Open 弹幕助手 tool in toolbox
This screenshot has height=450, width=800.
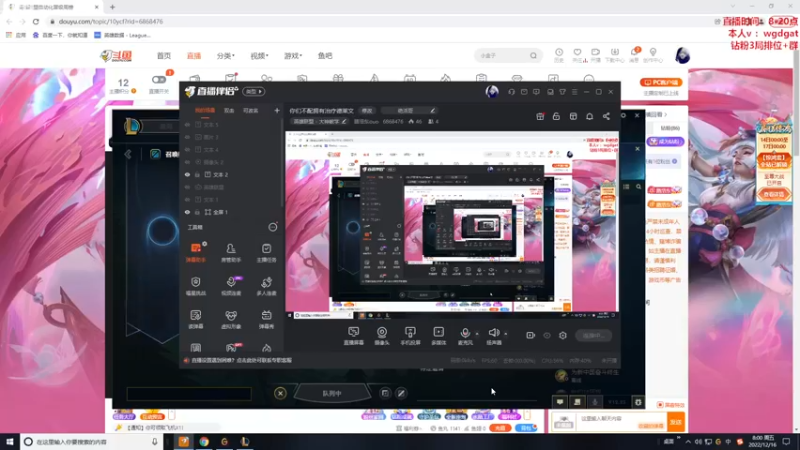point(196,253)
